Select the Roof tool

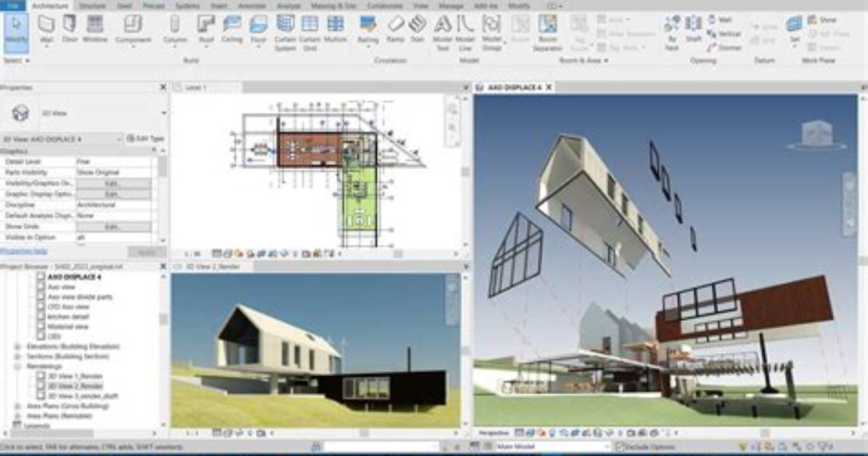point(206,30)
